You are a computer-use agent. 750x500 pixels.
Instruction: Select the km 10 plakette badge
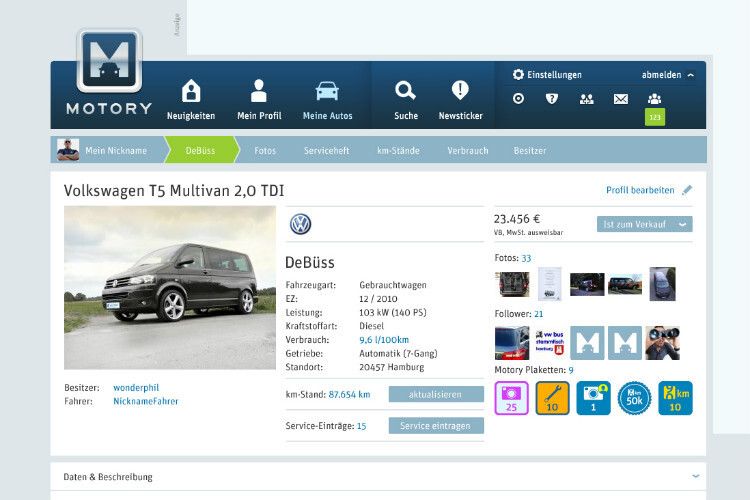pos(675,398)
